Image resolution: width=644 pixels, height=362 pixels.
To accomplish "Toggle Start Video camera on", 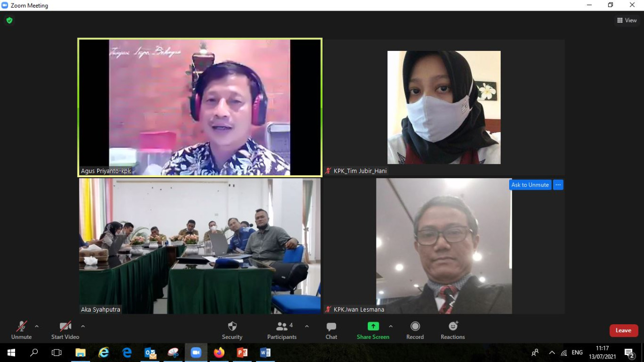I will pyautogui.click(x=65, y=330).
